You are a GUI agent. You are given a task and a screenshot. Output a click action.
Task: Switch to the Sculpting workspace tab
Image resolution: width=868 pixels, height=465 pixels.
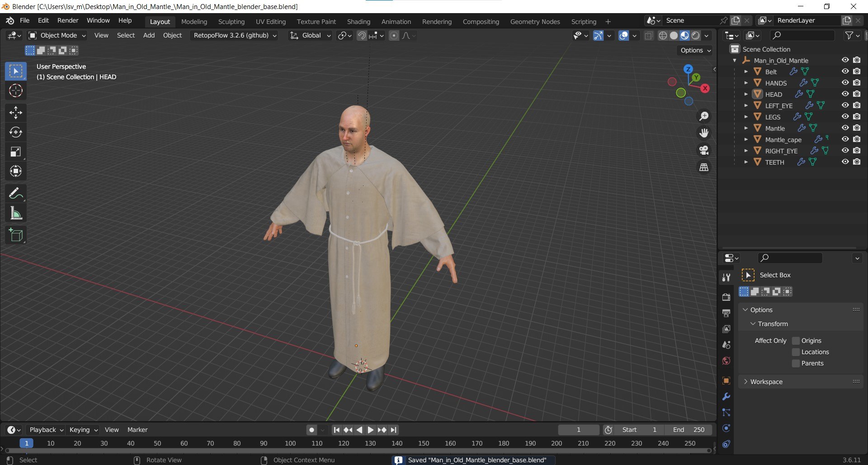click(231, 22)
